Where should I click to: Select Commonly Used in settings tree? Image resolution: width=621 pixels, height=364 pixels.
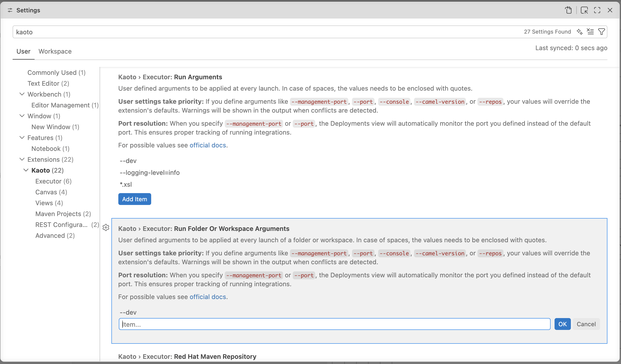(57, 73)
